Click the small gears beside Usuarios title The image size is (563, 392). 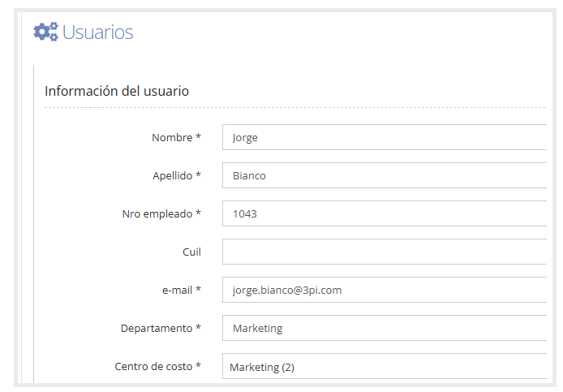(x=54, y=32)
